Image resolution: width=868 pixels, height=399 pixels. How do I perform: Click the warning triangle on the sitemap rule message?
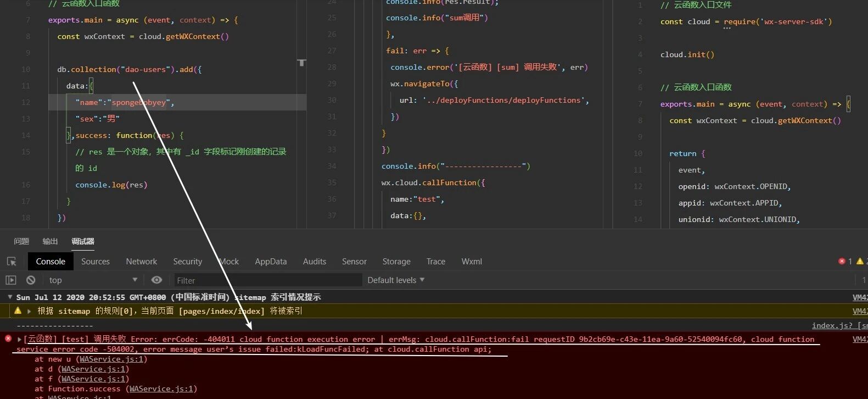(18, 311)
